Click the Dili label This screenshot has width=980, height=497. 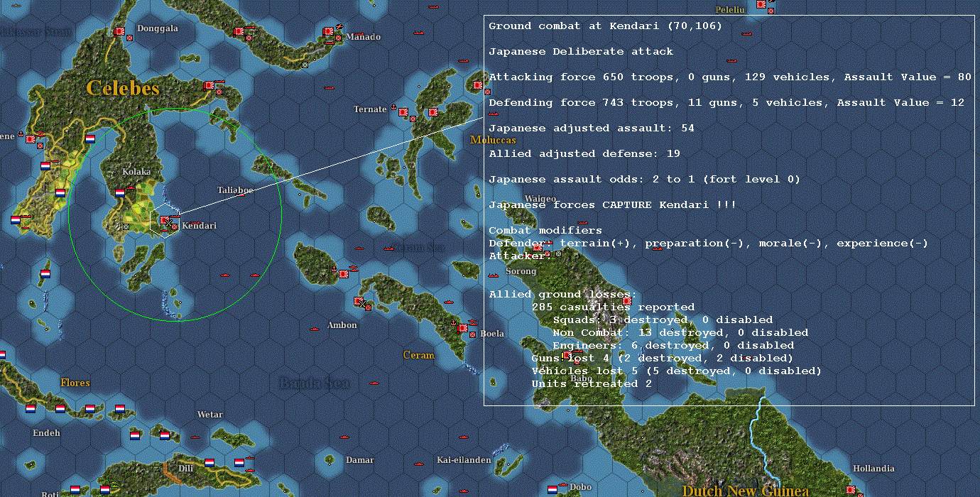coord(186,469)
